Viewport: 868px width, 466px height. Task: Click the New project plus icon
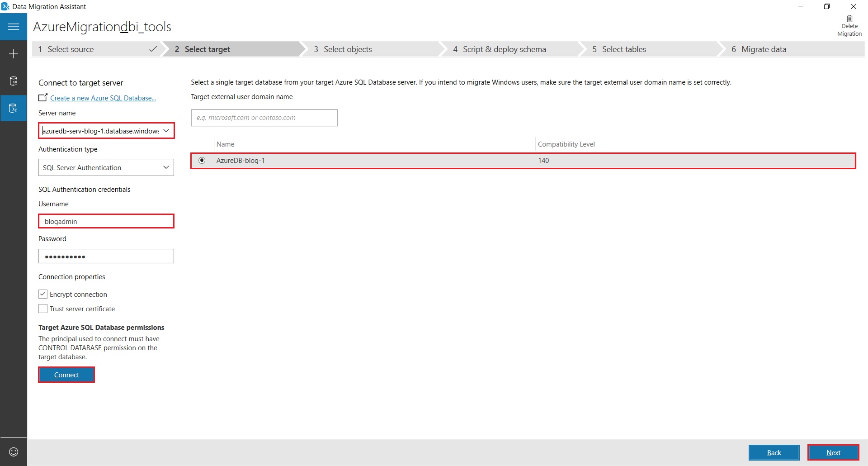pyautogui.click(x=14, y=54)
